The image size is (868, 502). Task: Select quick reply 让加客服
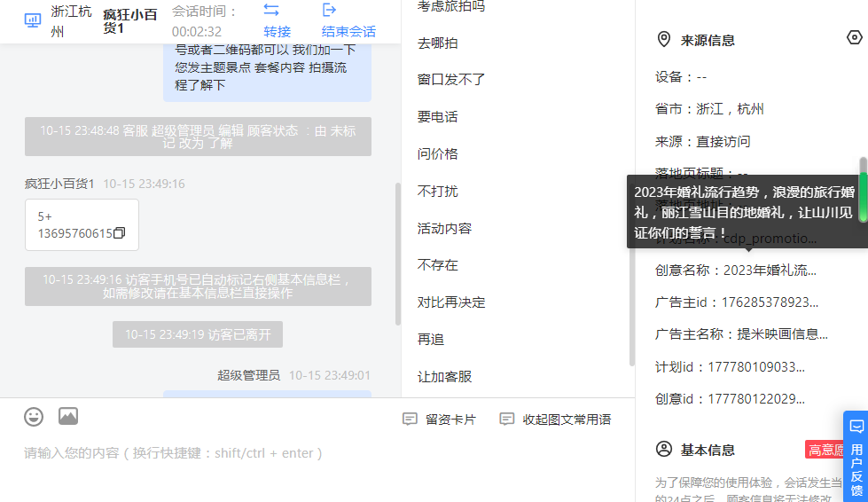coord(444,376)
